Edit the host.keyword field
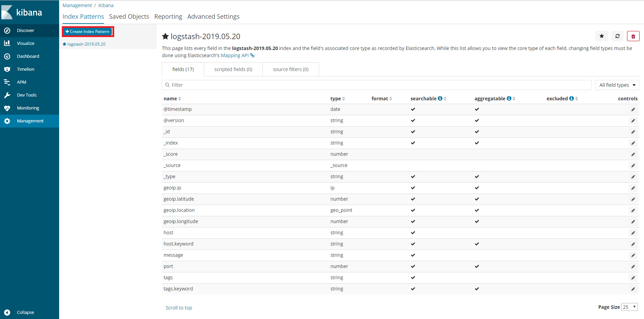 633,244
